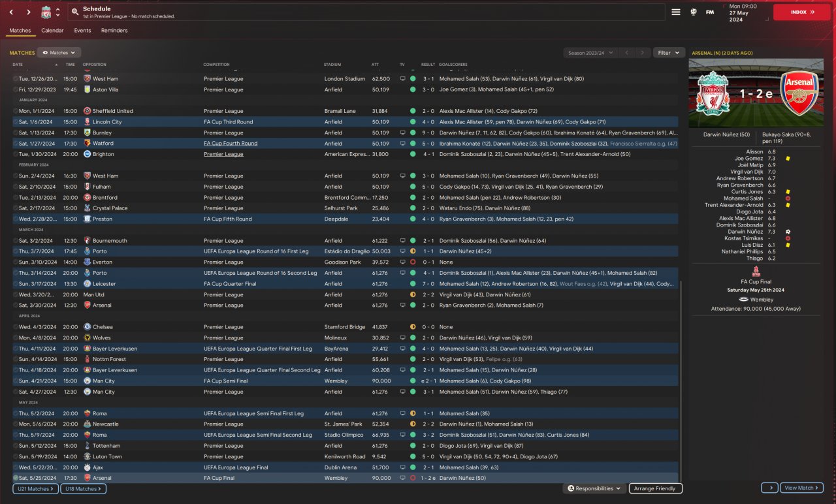Click the Watford club badge
The height and width of the screenshot is (504, 836).
(x=88, y=144)
